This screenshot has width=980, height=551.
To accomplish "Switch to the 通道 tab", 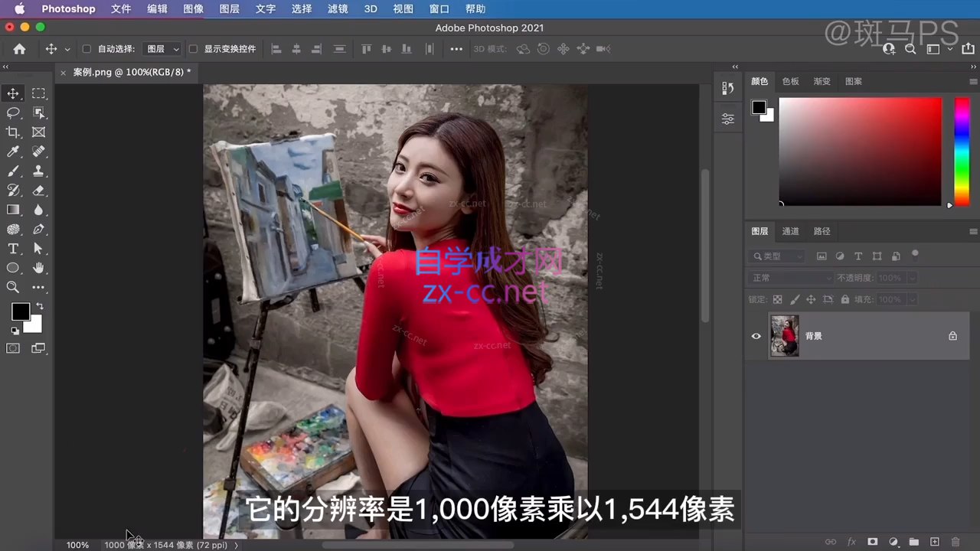I will [790, 230].
